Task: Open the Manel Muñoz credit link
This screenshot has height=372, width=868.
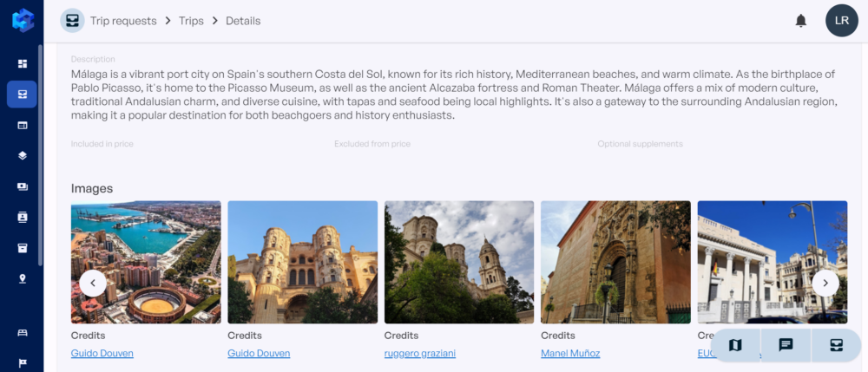Action: 569,353
